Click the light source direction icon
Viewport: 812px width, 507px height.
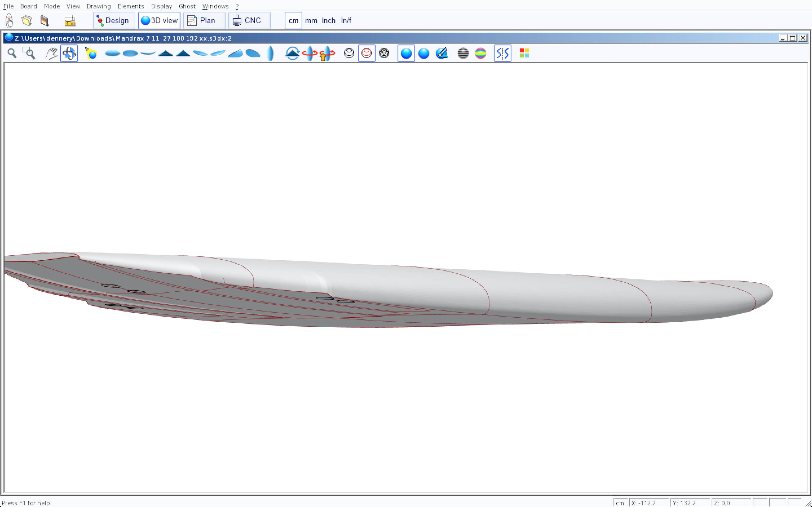click(x=91, y=53)
